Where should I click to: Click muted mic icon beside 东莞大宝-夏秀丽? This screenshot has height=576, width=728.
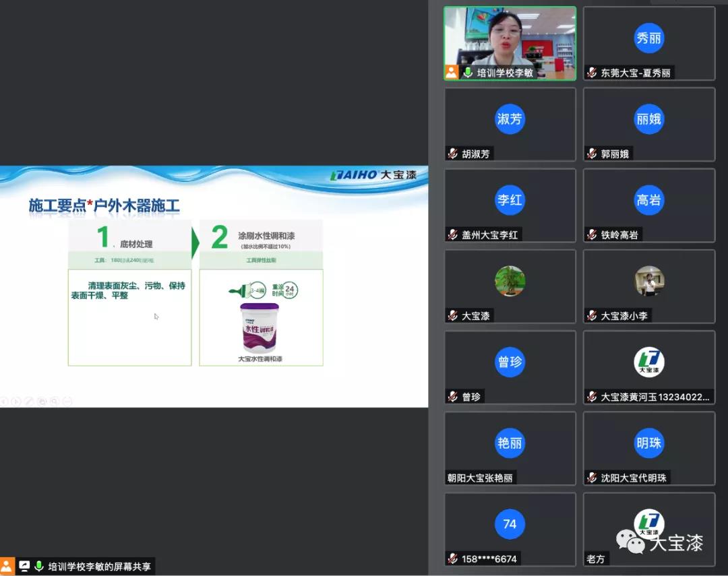pyautogui.click(x=592, y=73)
